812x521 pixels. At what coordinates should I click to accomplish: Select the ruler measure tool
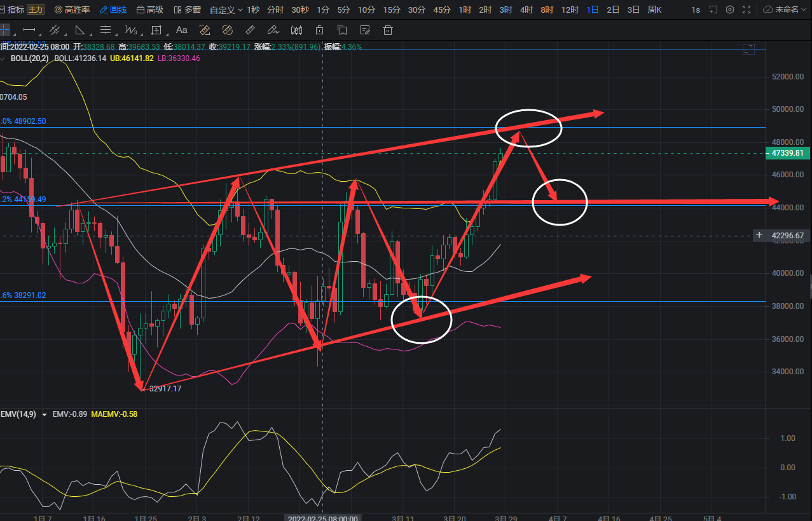(251, 30)
